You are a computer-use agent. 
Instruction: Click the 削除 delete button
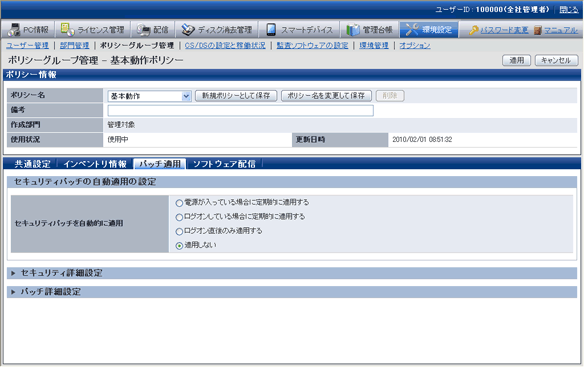(x=390, y=96)
